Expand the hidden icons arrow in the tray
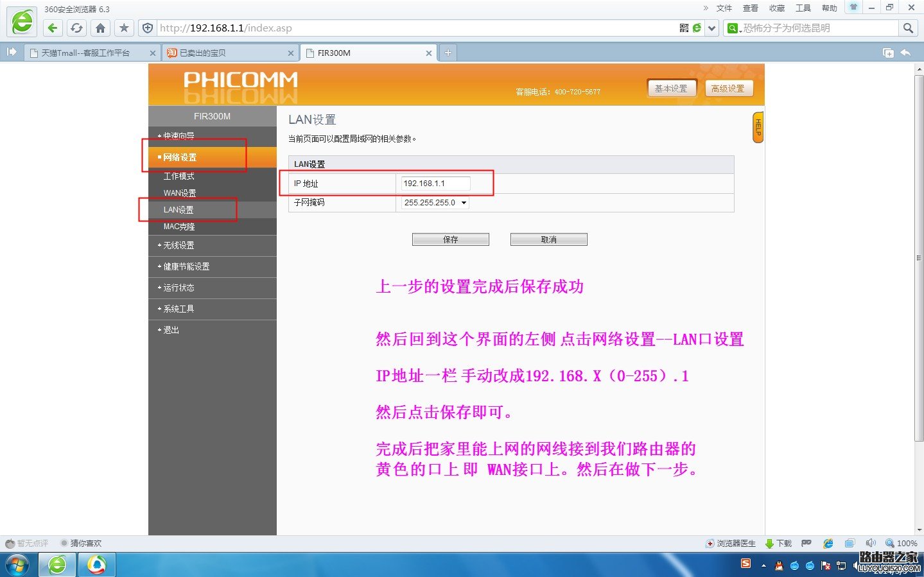Viewport: 924px width, 577px height. point(763,564)
